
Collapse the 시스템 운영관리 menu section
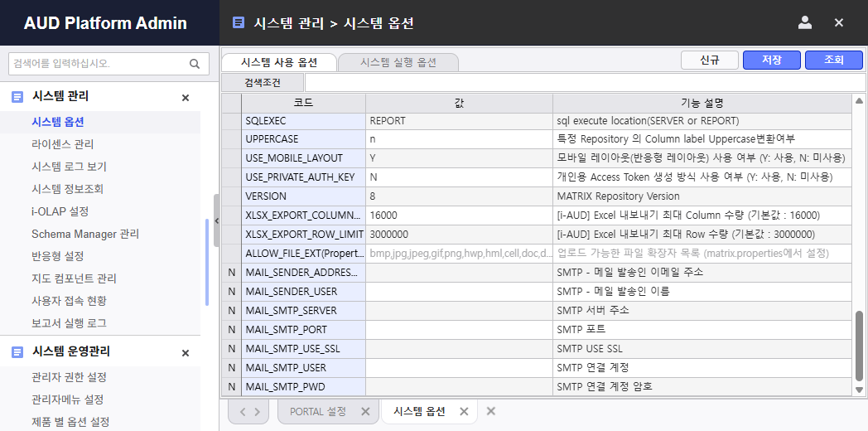(186, 353)
